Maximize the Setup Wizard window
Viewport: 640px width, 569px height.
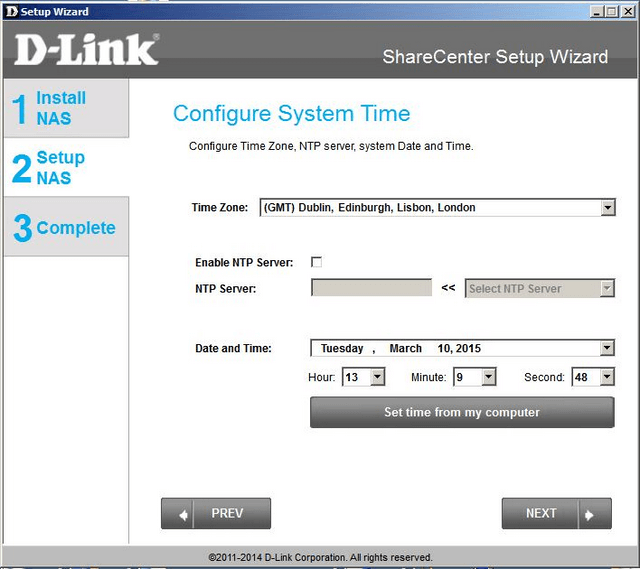click(612, 11)
